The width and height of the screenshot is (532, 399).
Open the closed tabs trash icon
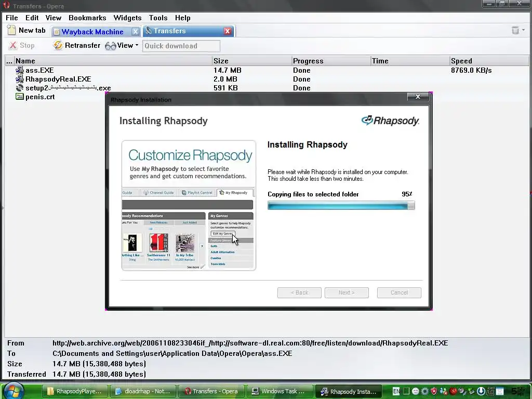pos(515,30)
